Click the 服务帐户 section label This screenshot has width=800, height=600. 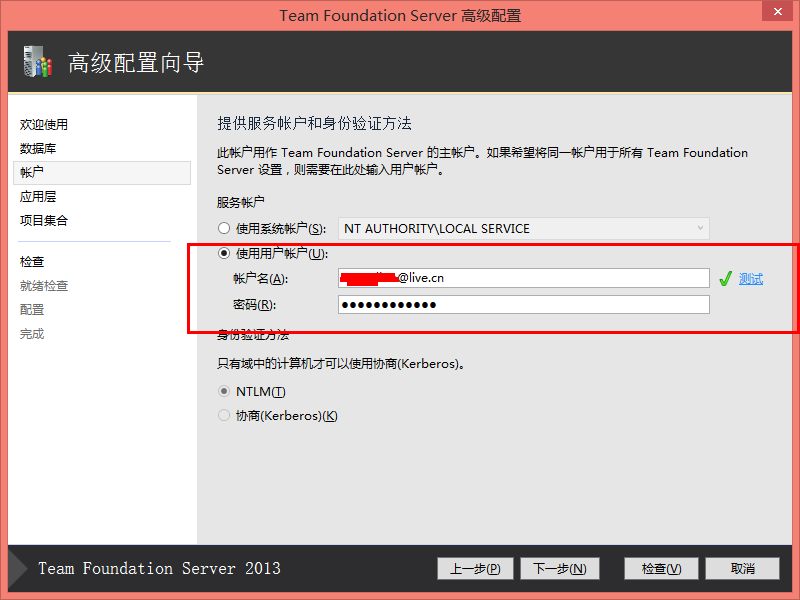(x=240, y=203)
